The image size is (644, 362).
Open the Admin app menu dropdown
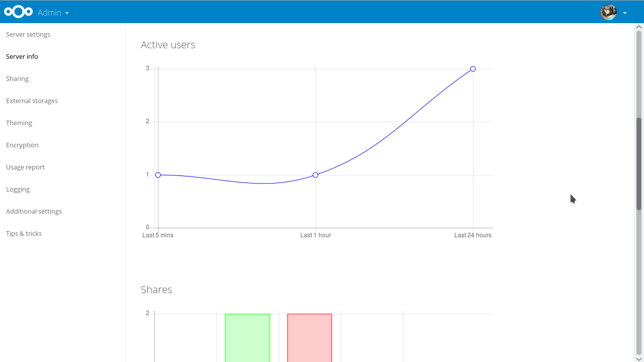tap(53, 13)
